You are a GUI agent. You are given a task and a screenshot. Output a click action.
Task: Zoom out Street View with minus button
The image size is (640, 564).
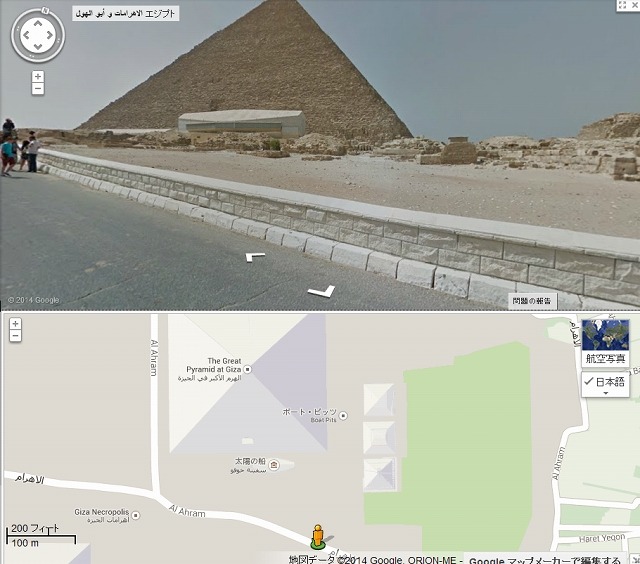[x=38, y=88]
